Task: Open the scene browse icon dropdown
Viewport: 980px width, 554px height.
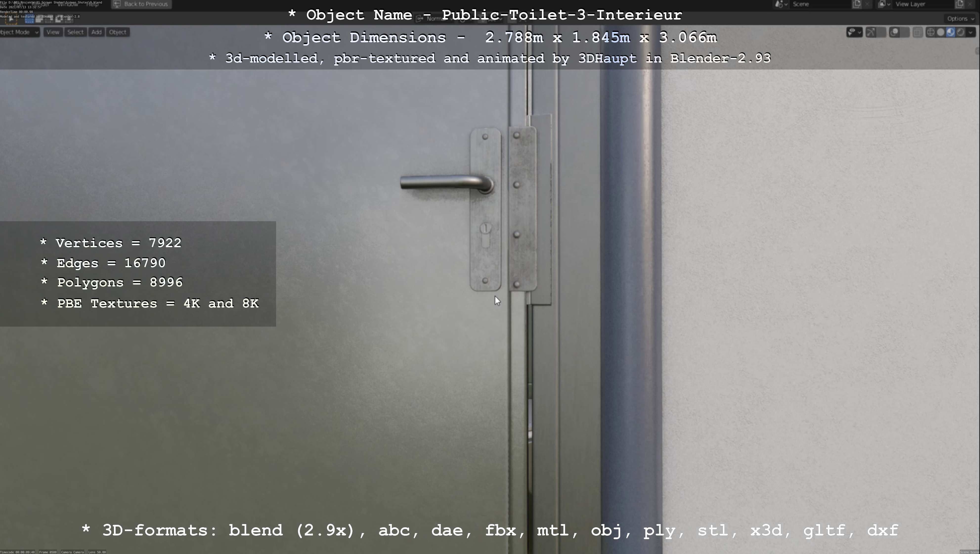Action: coord(781,4)
